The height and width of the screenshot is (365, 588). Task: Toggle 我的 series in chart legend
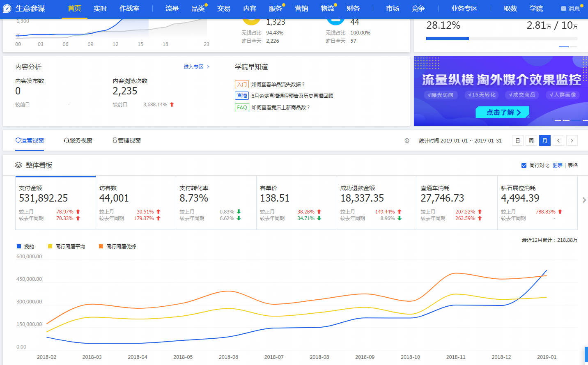pos(25,247)
